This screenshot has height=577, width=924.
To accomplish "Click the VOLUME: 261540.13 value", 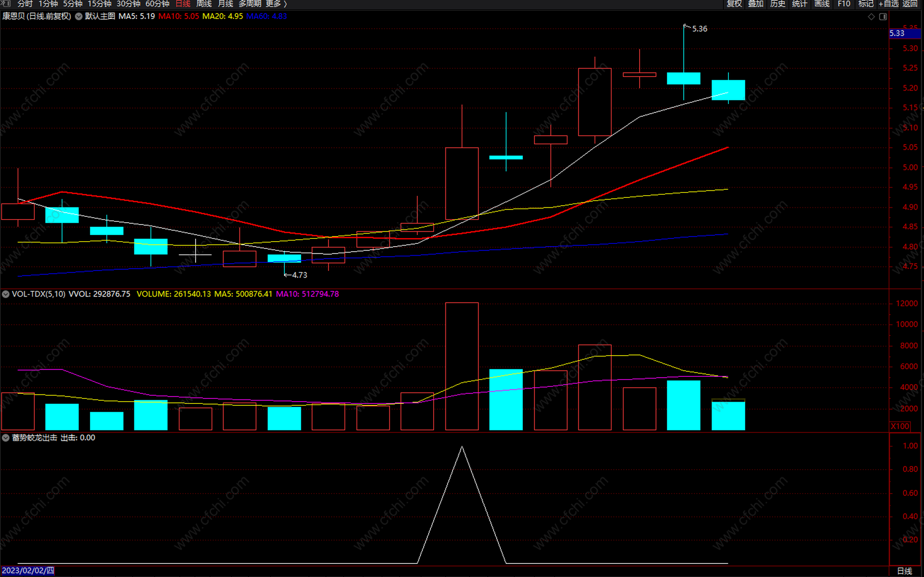I will coord(174,294).
